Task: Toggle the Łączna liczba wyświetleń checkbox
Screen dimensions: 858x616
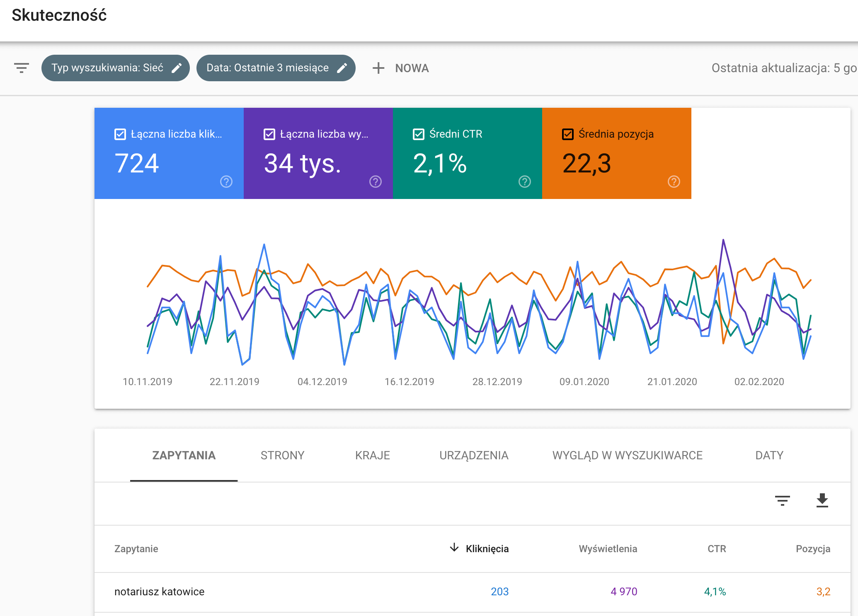Action: (269, 134)
